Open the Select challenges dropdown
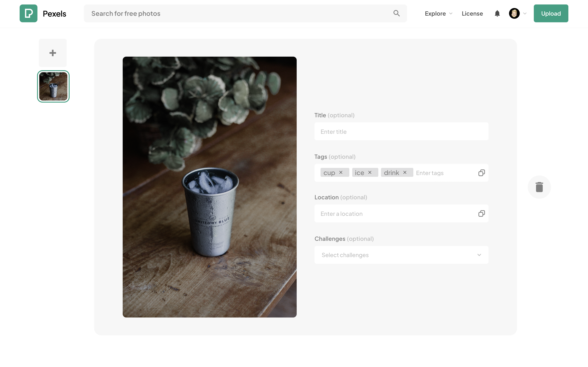588x367 pixels. 401,255
